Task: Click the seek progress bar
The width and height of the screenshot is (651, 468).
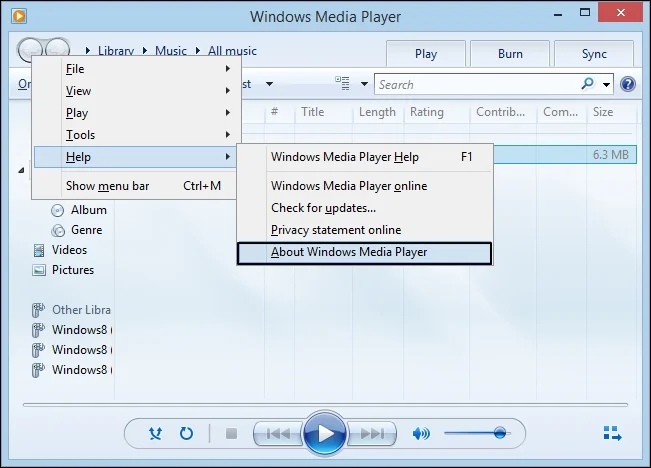Action: pos(326,404)
